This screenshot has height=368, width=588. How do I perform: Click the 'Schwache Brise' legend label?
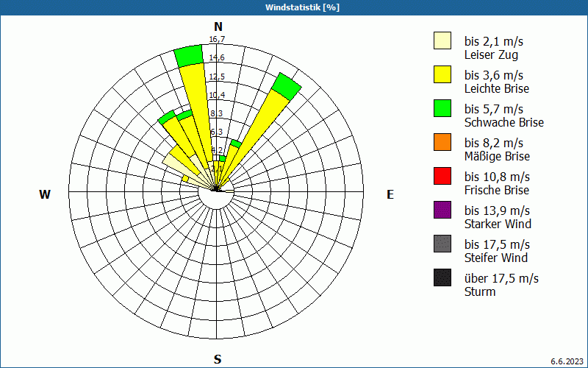point(504,122)
